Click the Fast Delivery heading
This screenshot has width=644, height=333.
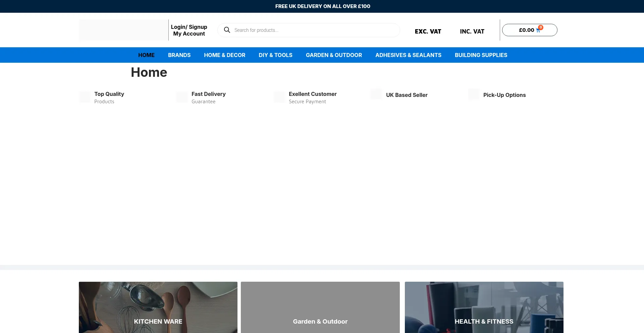[208, 94]
